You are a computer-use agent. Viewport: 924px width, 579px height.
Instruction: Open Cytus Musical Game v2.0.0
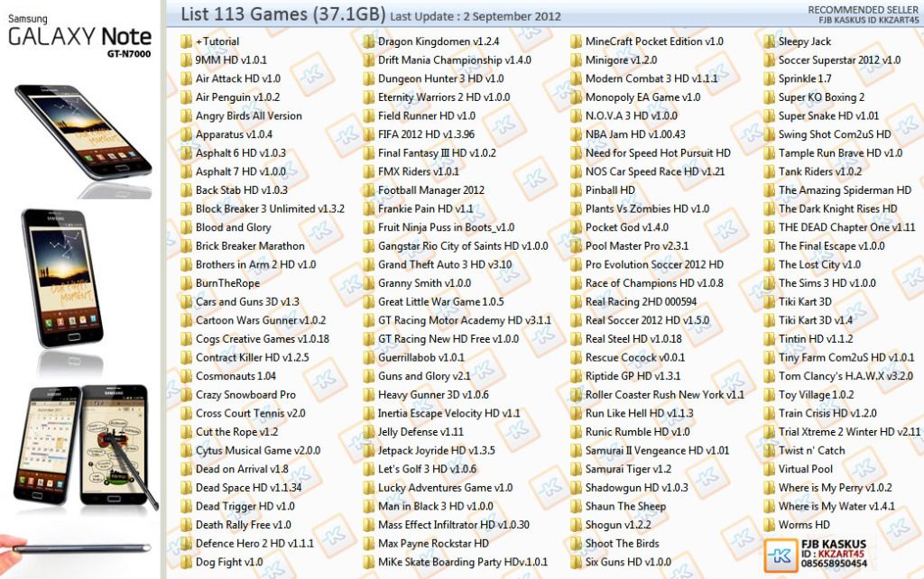coord(258,451)
